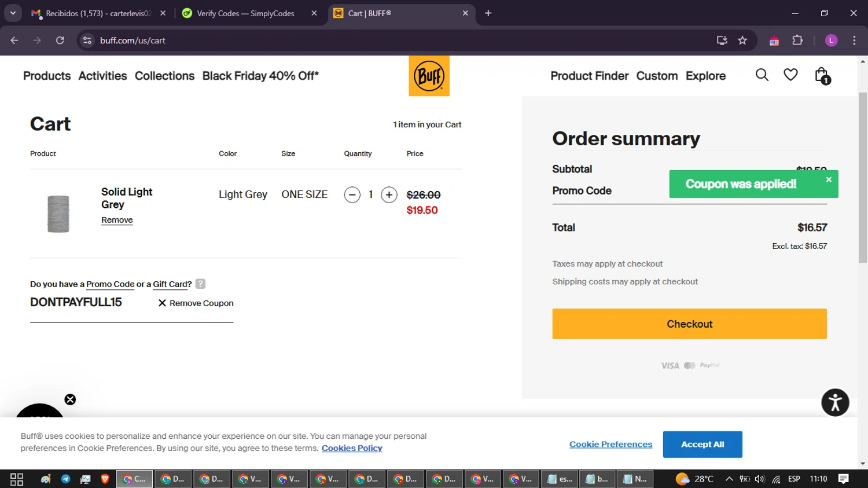Expand the system tray hidden icons chevron

[729, 479]
